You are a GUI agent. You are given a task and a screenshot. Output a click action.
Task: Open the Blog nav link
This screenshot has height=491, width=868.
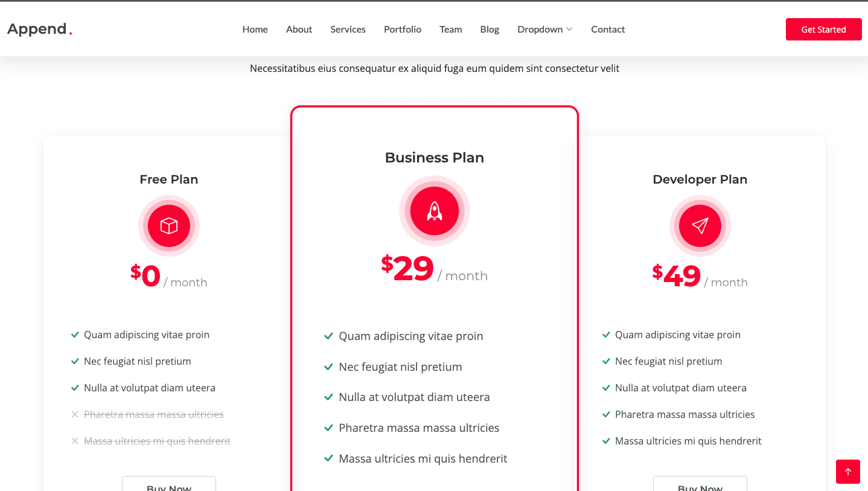(490, 29)
